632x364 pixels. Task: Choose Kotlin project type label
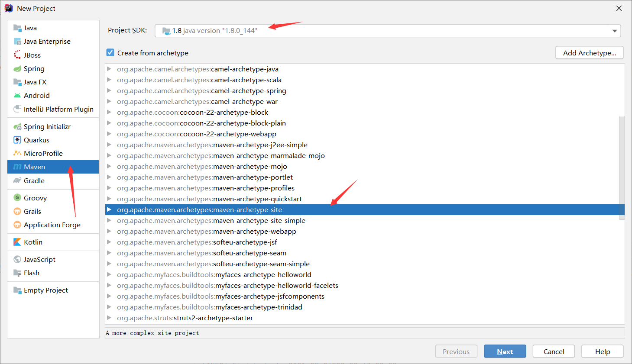tap(33, 242)
